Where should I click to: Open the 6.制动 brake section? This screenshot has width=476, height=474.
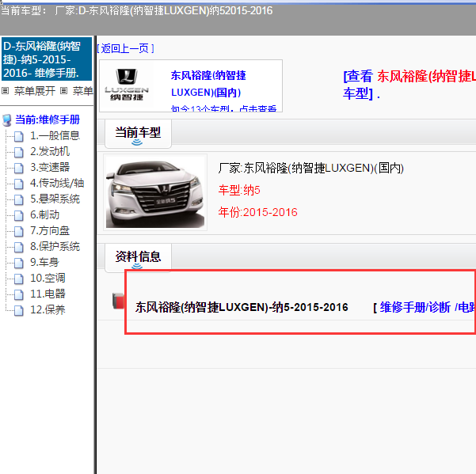click(44, 214)
